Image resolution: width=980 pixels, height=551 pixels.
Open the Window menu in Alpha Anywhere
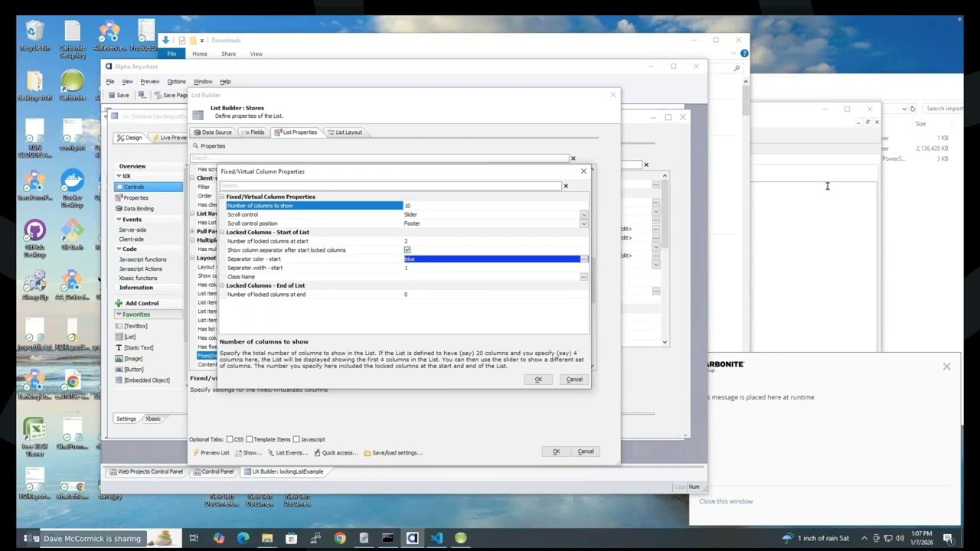[203, 81]
